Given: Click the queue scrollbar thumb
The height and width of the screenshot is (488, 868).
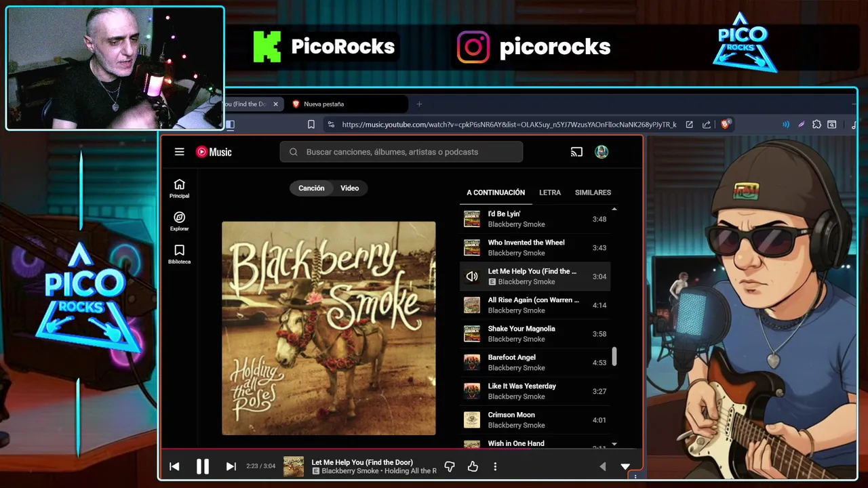Looking at the screenshot, I should pyautogui.click(x=614, y=357).
